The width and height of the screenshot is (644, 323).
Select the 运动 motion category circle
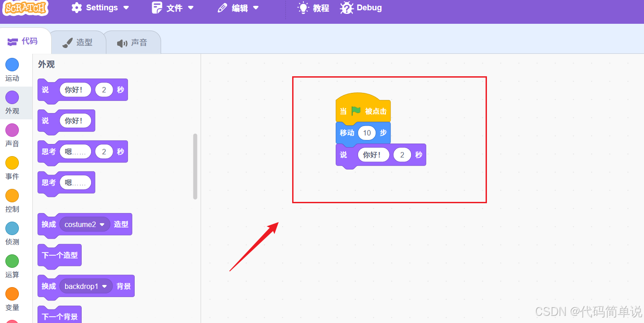coord(12,65)
